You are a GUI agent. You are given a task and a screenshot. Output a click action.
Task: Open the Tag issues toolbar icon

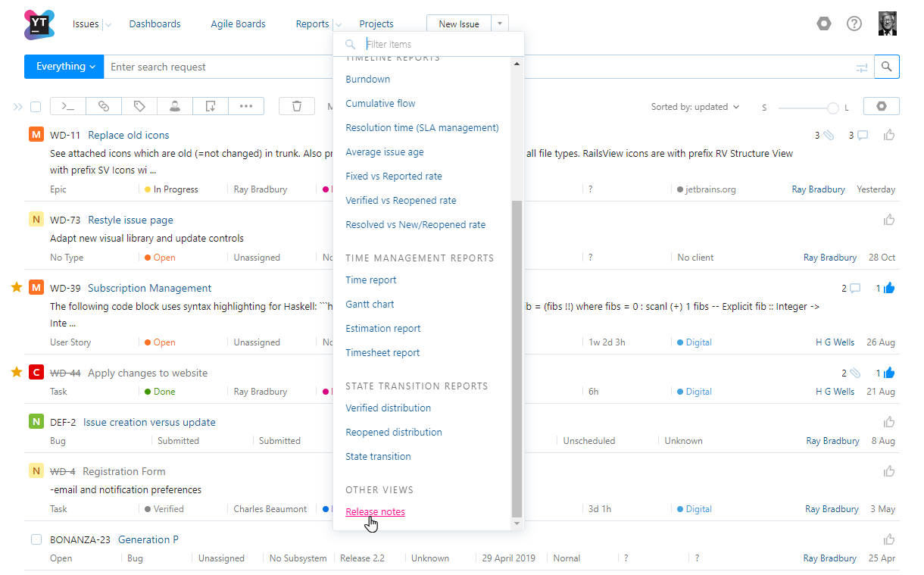(x=139, y=106)
